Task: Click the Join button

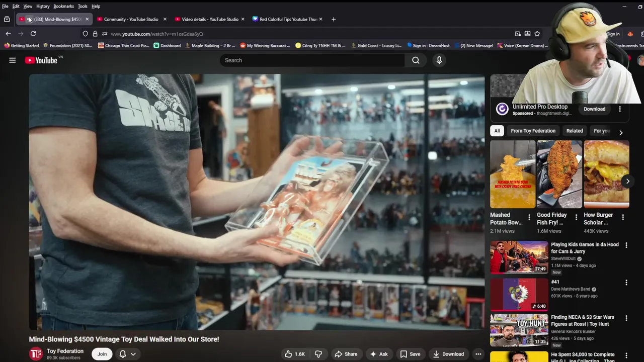Action: (x=102, y=354)
